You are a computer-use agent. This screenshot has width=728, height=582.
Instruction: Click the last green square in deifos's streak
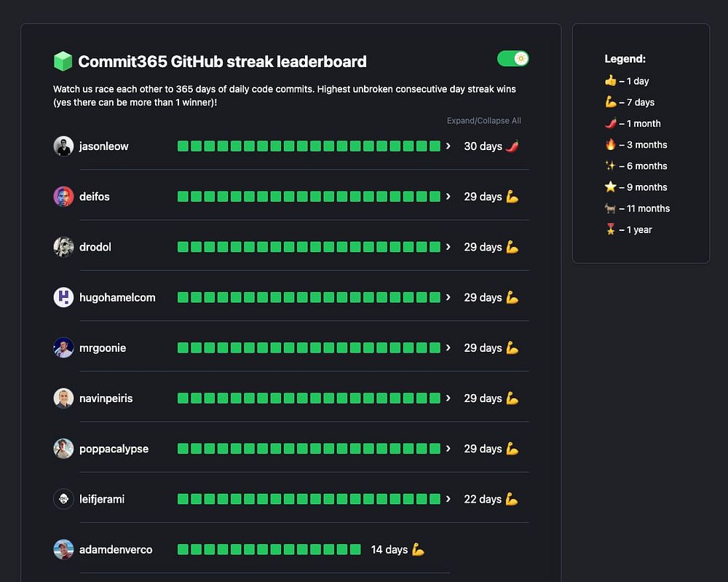click(x=435, y=197)
